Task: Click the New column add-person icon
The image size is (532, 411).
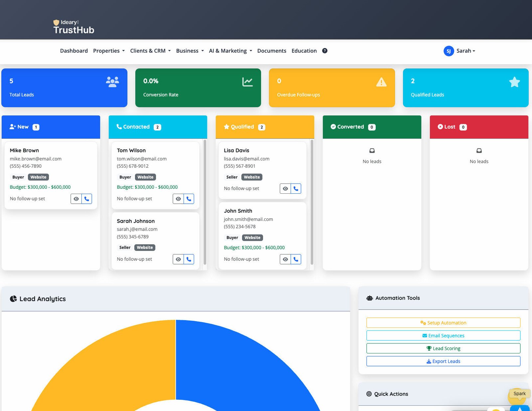Action: pyautogui.click(x=13, y=127)
